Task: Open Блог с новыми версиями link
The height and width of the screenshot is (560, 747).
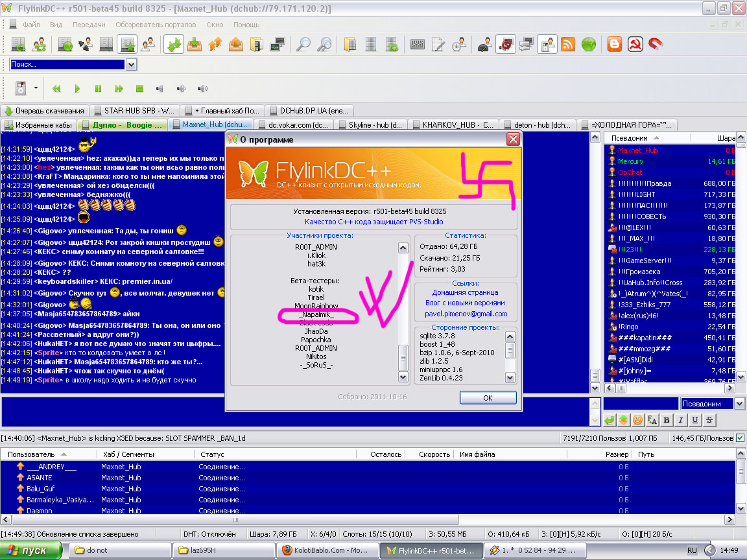Action: coord(465,303)
